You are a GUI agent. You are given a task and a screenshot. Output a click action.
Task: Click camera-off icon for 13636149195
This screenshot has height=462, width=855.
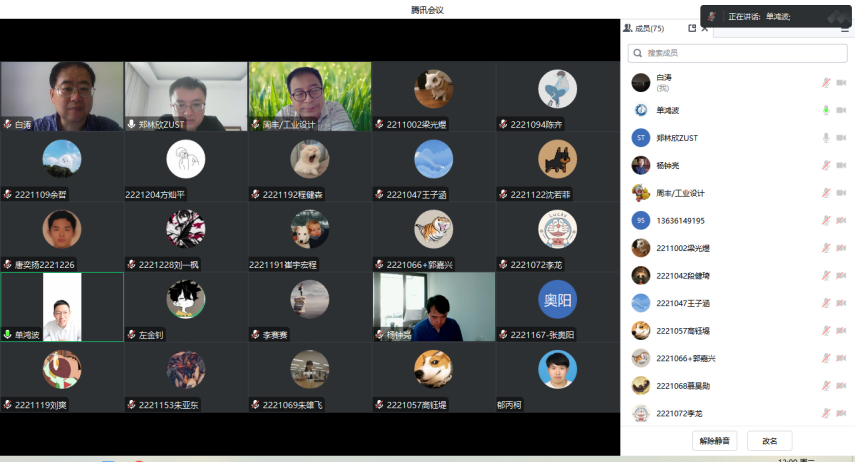pos(841,220)
